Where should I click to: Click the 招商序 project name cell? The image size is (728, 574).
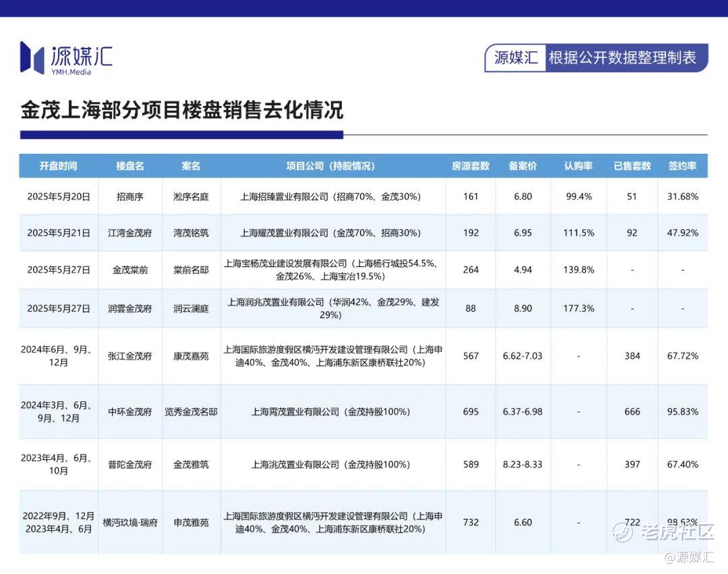pos(130,196)
